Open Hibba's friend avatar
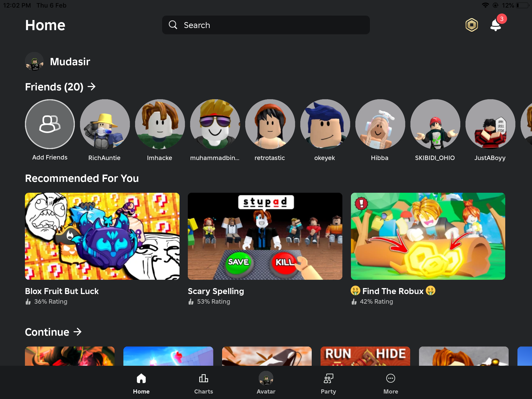This screenshot has height=399, width=532. tap(380, 124)
